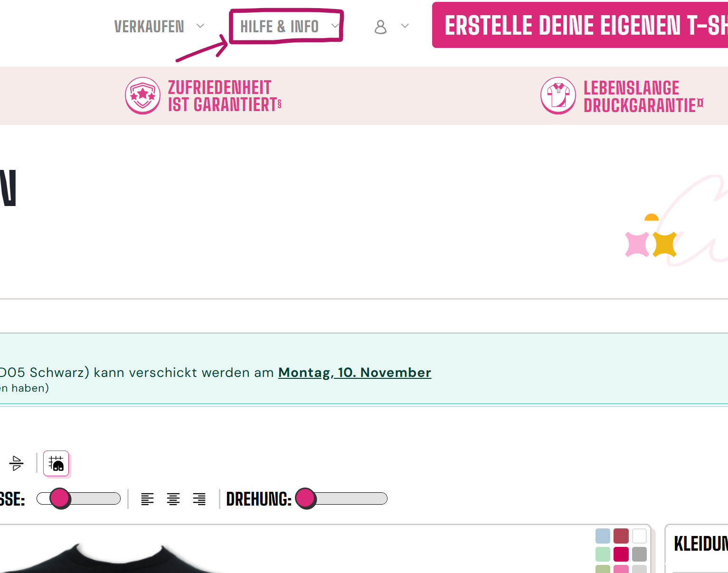728x573 pixels.
Task: Align text to the left
Action: tap(147, 499)
